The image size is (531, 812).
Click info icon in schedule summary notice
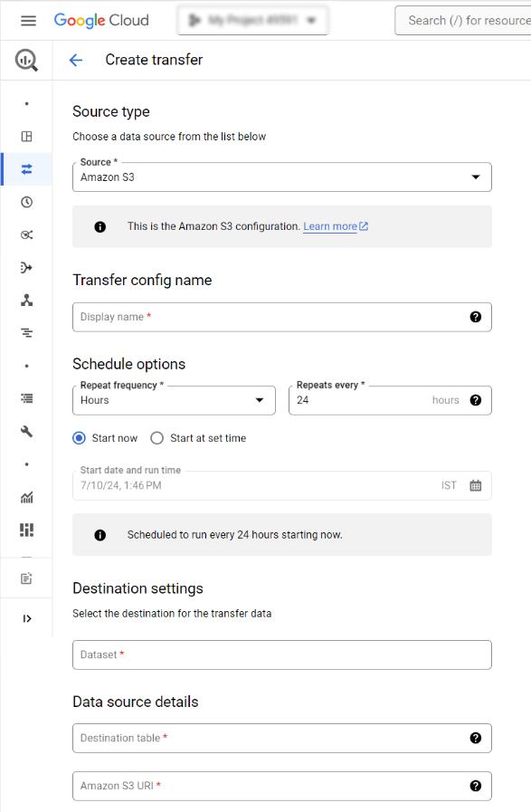pyautogui.click(x=100, y=535)
